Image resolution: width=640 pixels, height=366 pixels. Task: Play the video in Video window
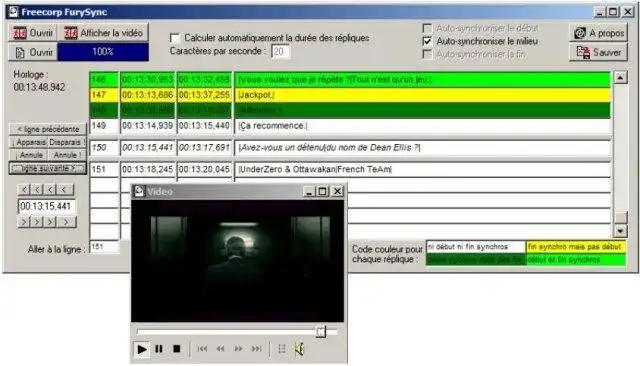[142, 349]
